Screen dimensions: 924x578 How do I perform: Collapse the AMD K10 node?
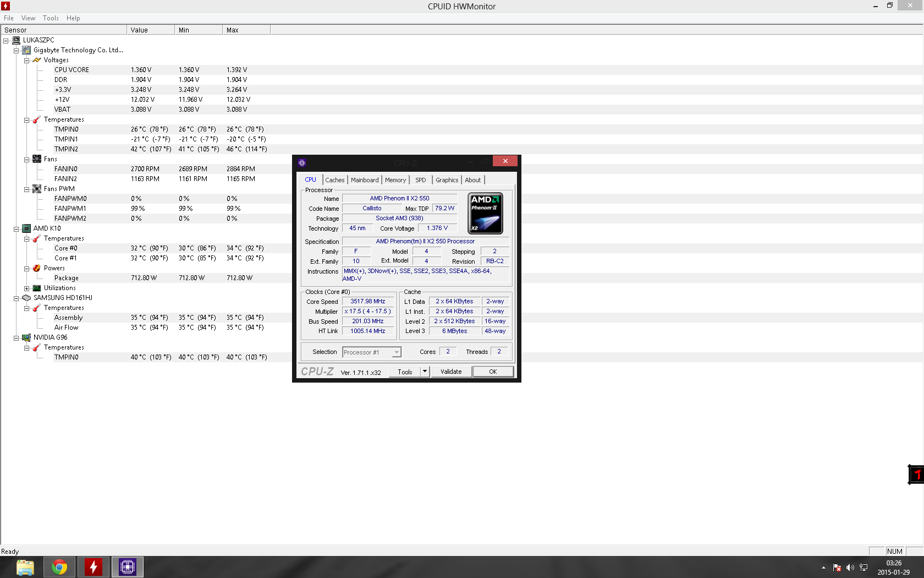16,229
